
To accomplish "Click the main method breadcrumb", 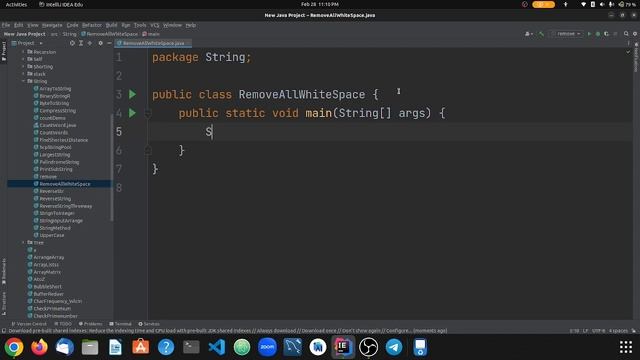I will [x=151, y=34].
